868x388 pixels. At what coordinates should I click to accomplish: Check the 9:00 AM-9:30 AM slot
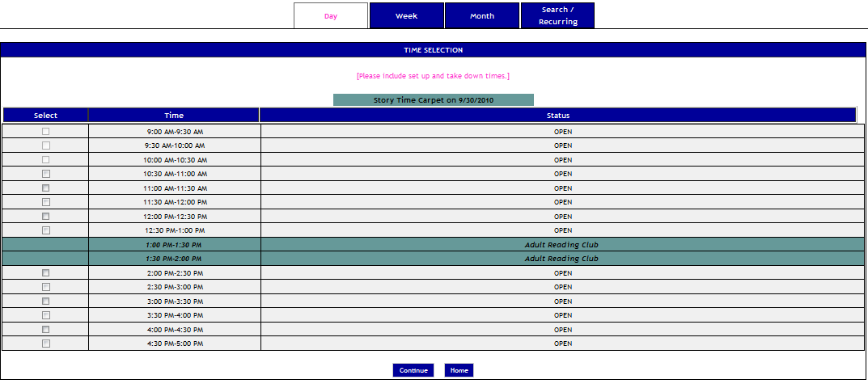[46, 131]
